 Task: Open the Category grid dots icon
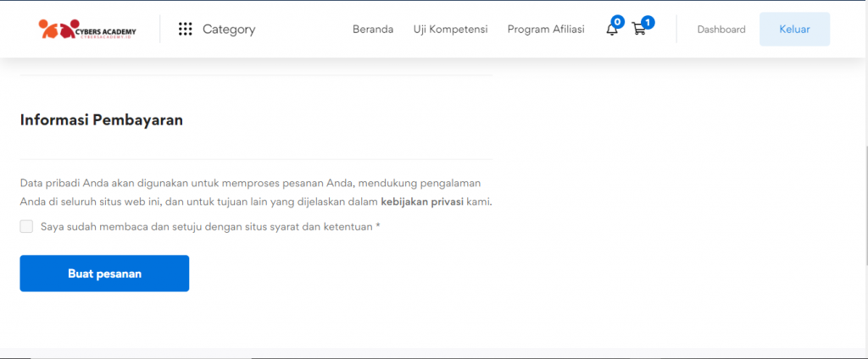coord(186,30)
